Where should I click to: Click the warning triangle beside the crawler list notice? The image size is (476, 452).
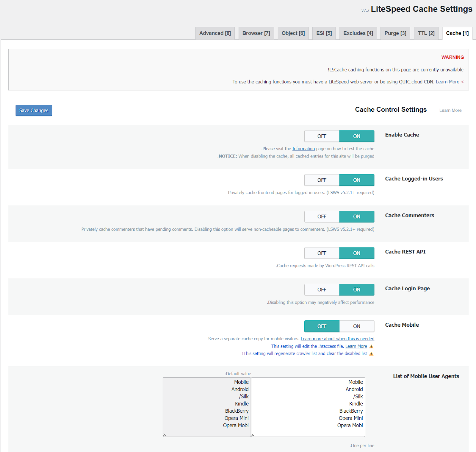click(371, 354)
